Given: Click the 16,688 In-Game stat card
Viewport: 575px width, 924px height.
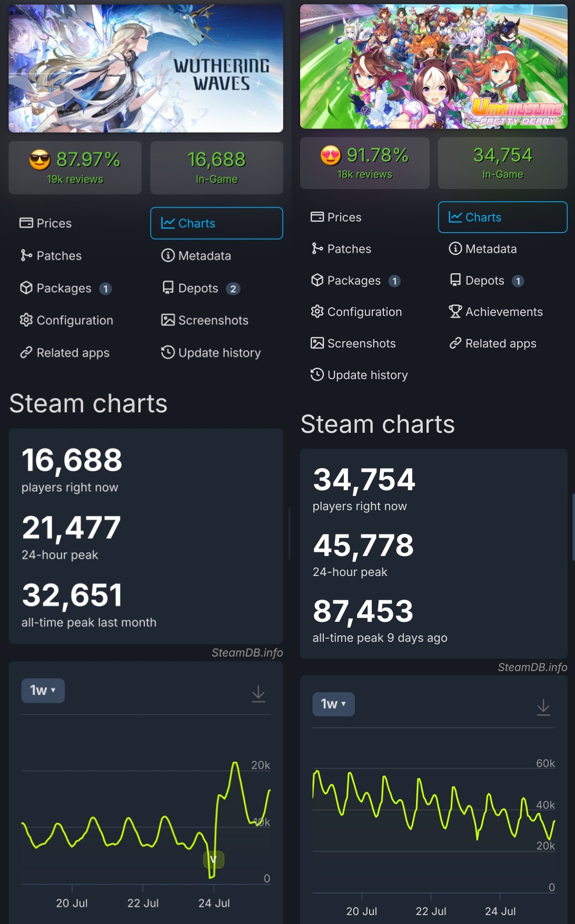Looking at the screenshot, I should click(216, 167).
